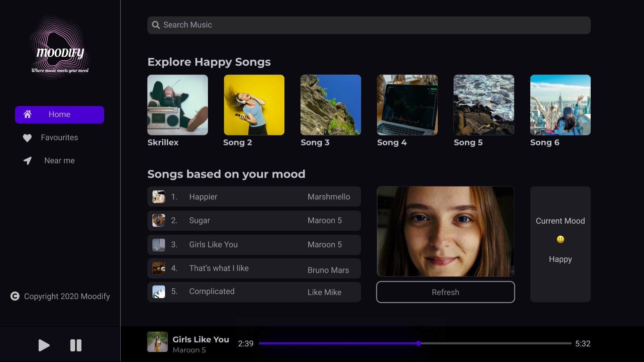The image size is (644, 362).
Task: Select the Home menu item in sidebar
Action: tap(59, 115)
